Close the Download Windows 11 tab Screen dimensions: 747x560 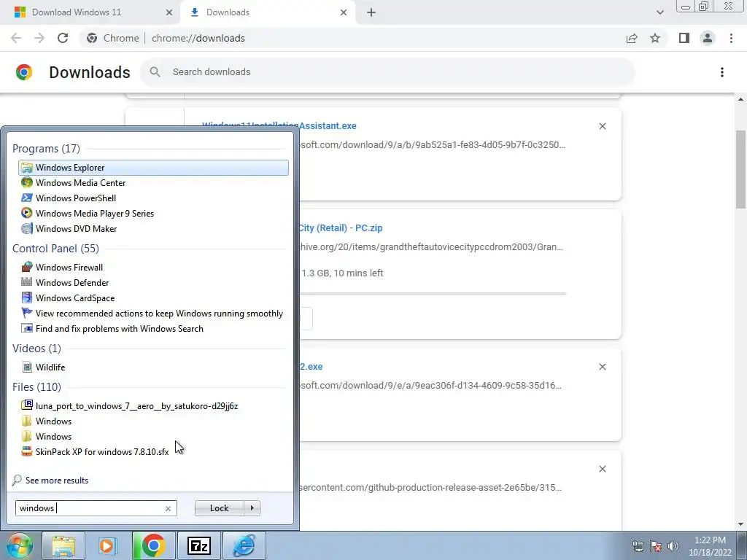(x=169, y=13)
